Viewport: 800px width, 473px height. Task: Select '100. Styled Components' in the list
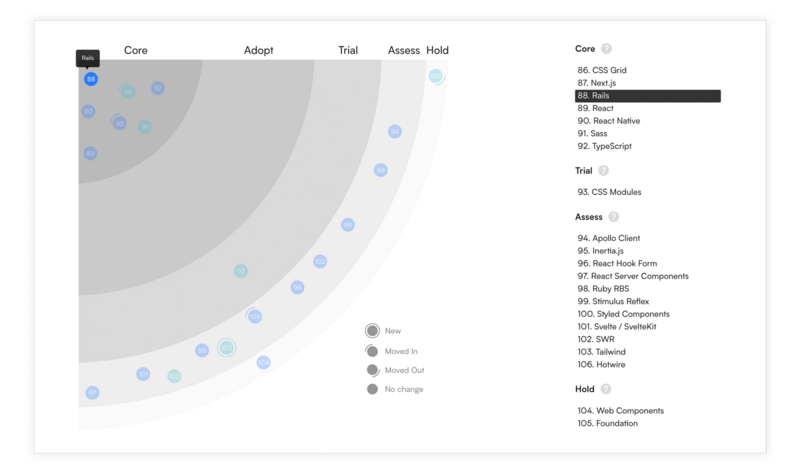coord(623,314)
